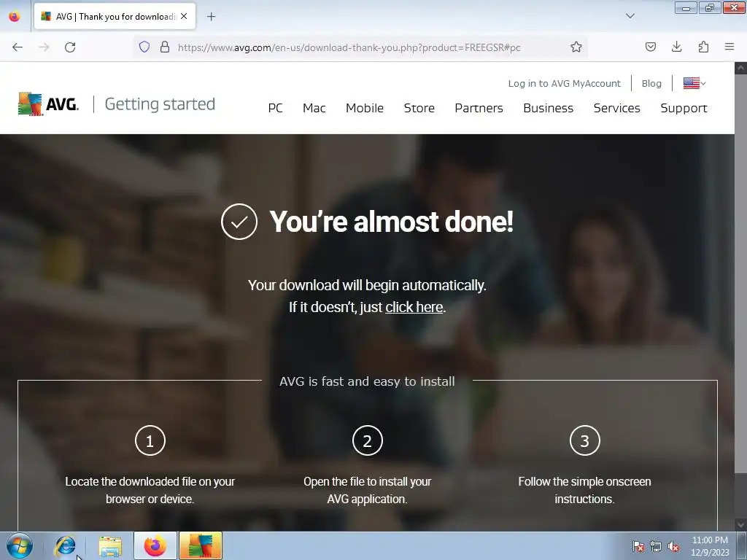This screenshot has height=560, width=747.
Task: Click 'Open the file to install' text
Action: (x=368, y=490)
